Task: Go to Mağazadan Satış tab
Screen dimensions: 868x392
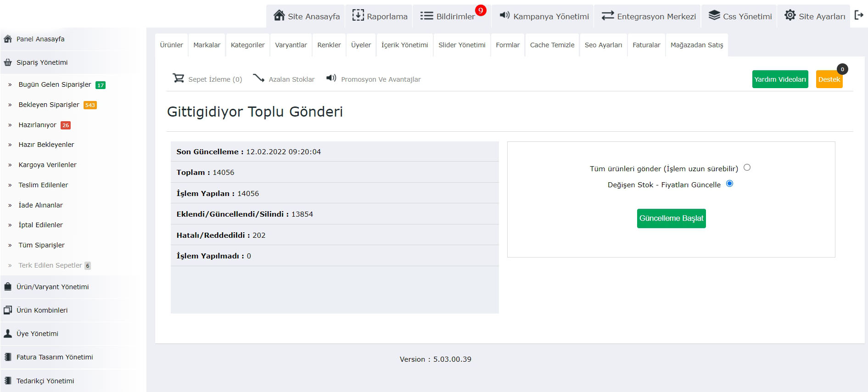Action: 697,45
